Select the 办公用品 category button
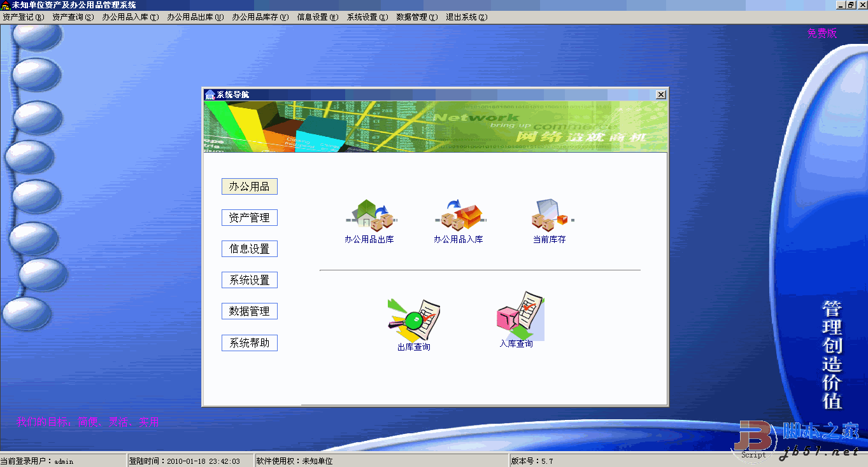 coord(250,186)
